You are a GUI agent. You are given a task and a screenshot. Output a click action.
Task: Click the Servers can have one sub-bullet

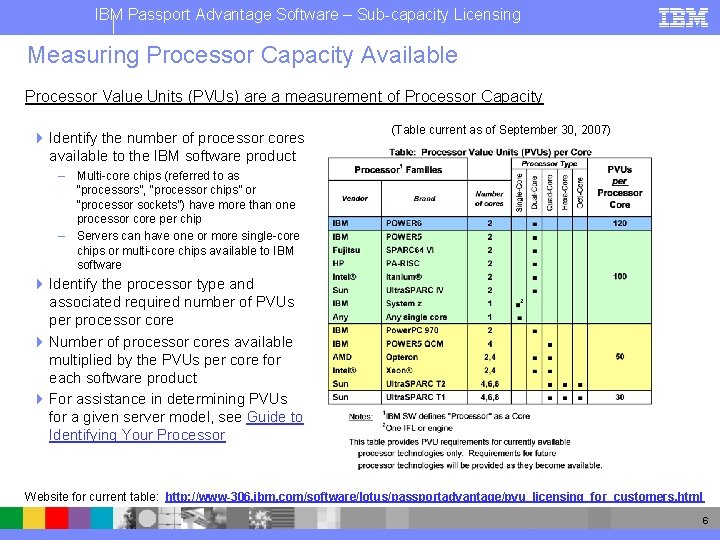point(188,250)
